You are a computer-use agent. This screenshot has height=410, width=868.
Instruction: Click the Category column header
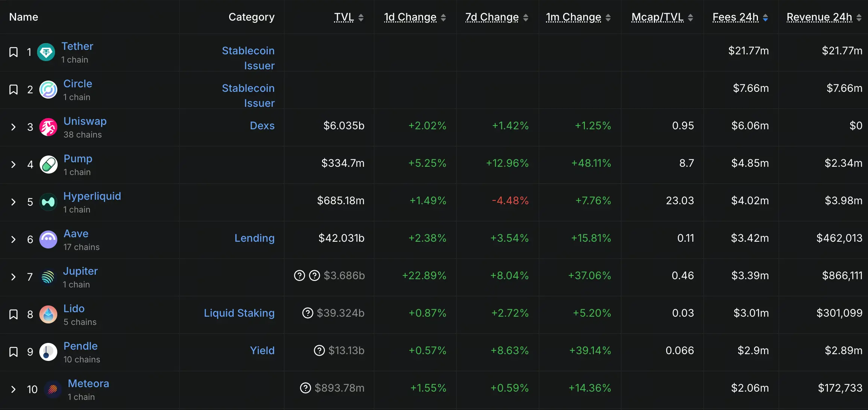[x=252, y=17]
